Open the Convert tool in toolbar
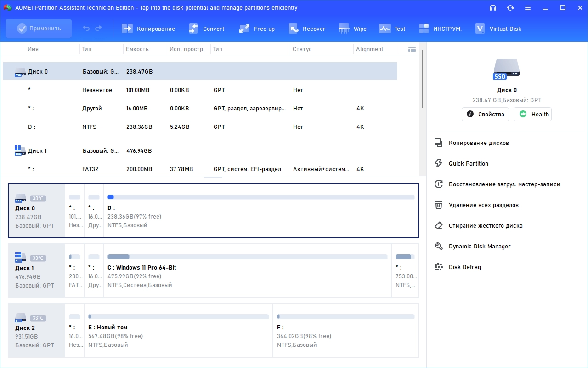 pos(193,29)
